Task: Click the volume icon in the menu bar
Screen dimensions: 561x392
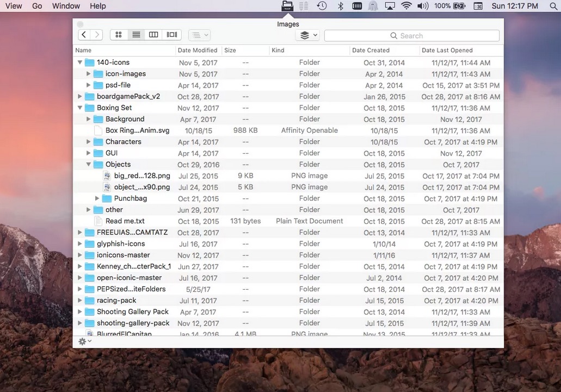Action: point(422,6)
